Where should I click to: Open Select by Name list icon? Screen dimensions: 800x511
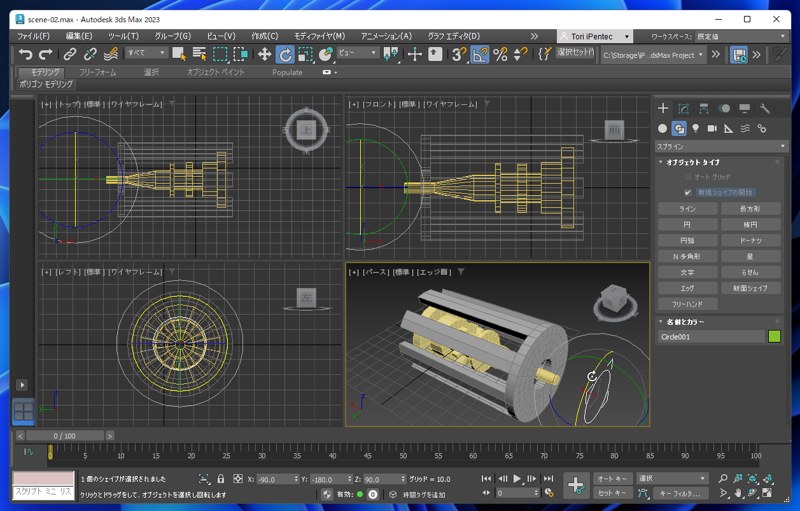pos(199,54)
